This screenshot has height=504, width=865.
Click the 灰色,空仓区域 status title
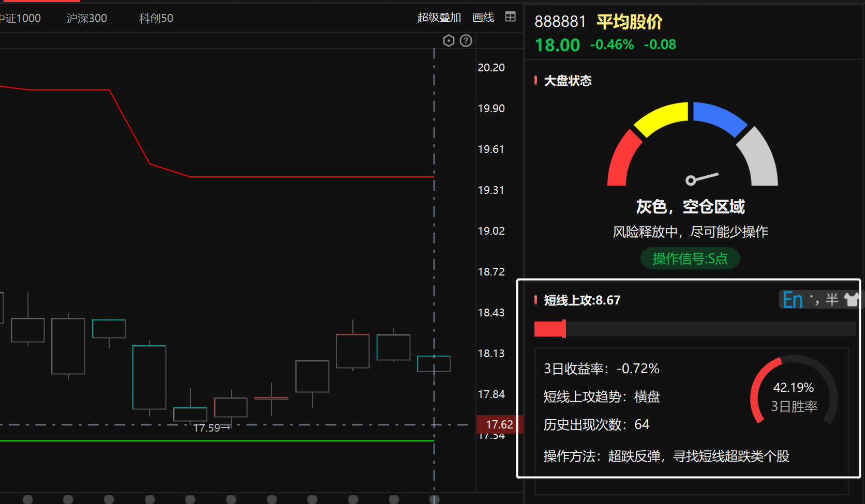coord(691,207)
